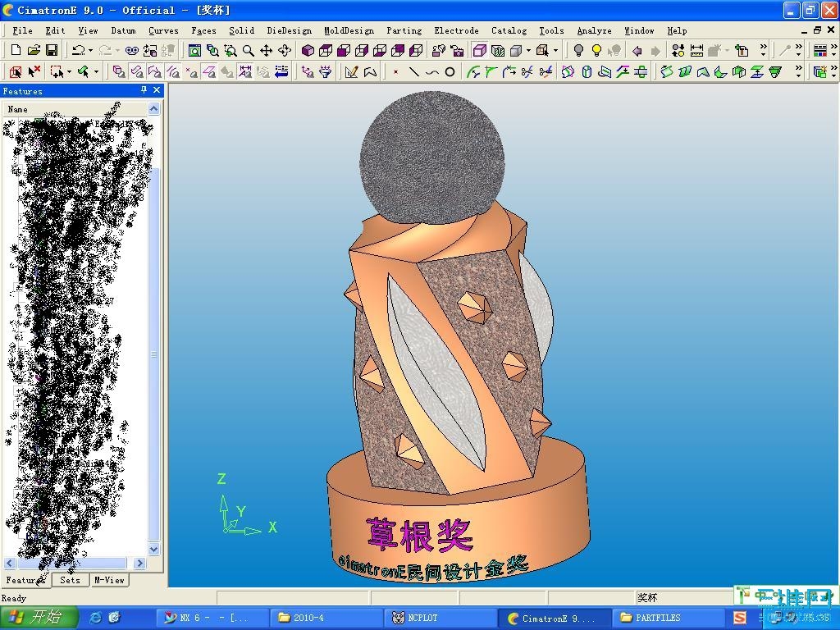Switch to NCPLOT in the taskbar

pos(440,618)
